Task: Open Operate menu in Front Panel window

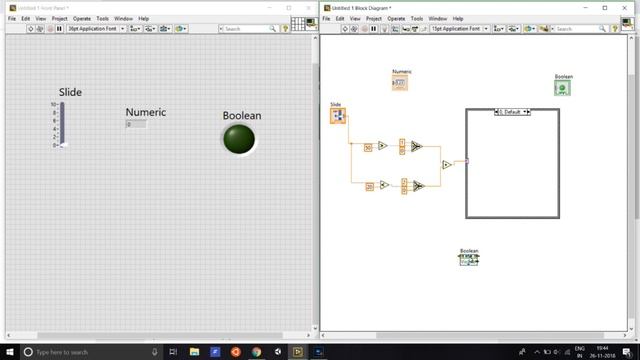Action: [x=82, y=19]
